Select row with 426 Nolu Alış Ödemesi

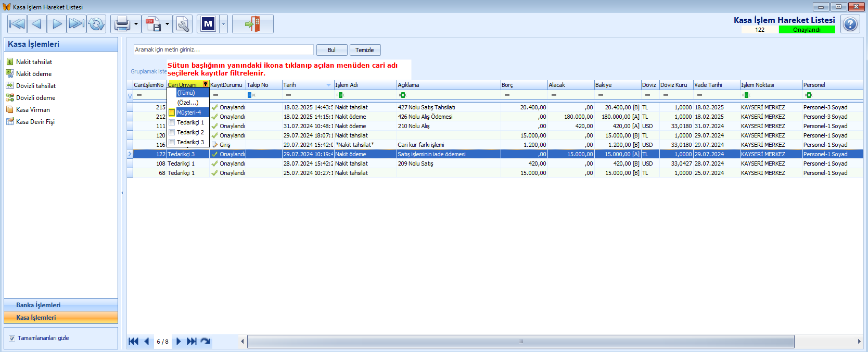[498, 117]
